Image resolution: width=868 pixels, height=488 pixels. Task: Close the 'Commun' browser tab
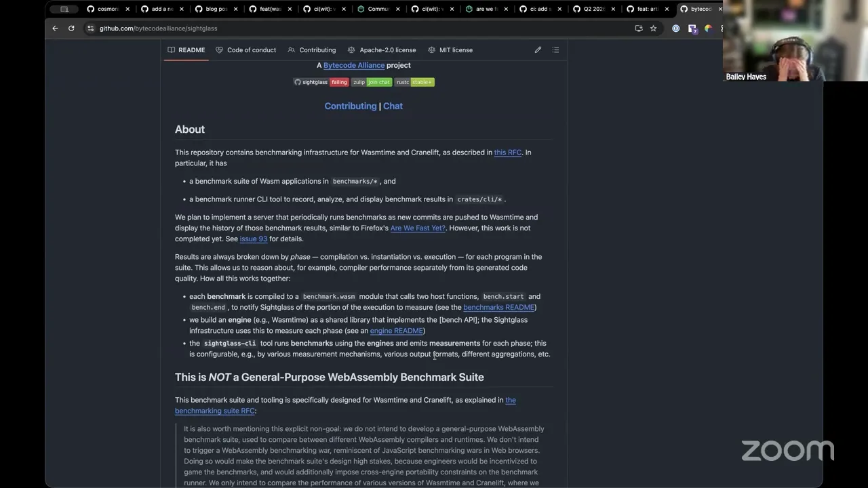pos(397,9)
